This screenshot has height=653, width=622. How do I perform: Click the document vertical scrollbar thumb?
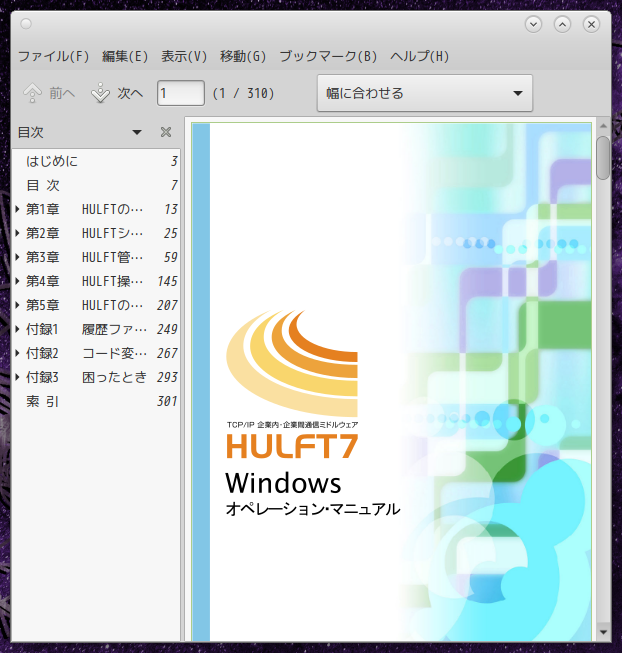coord(603,158)
